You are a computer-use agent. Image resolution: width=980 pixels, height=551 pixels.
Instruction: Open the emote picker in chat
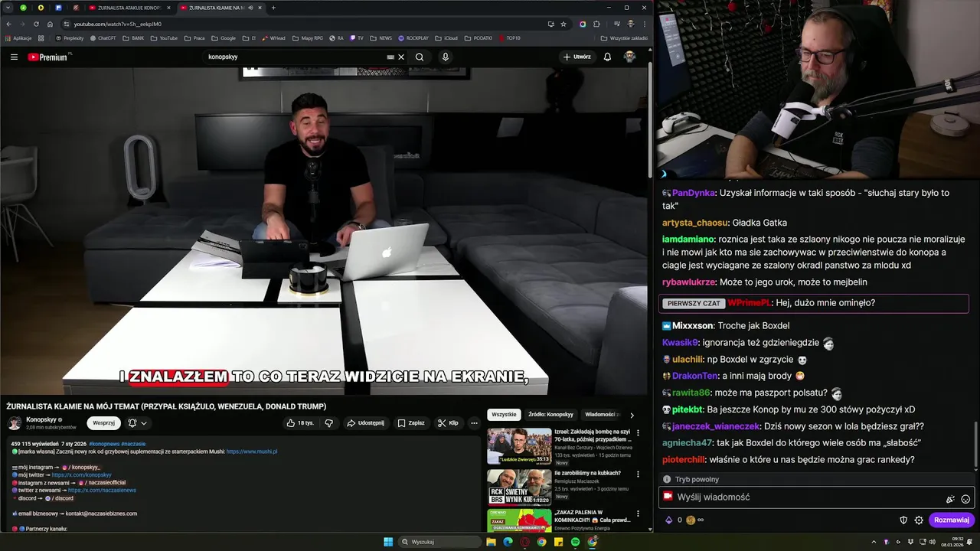click(x=965, y=499)
